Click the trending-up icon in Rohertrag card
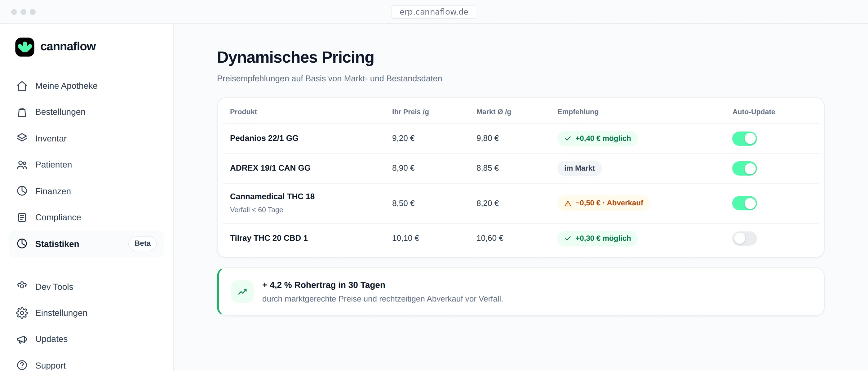 coord(242,292)
